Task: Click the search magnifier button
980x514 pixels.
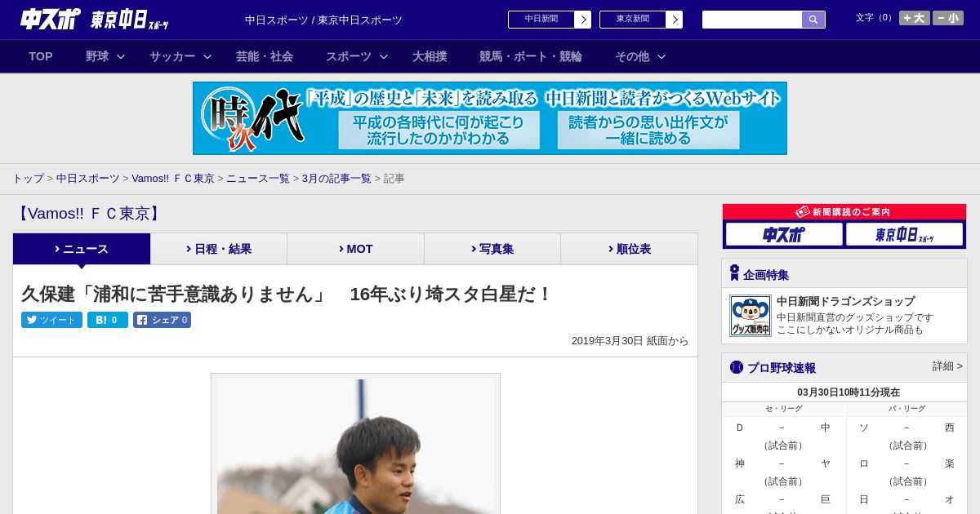Action: [813, 20]
